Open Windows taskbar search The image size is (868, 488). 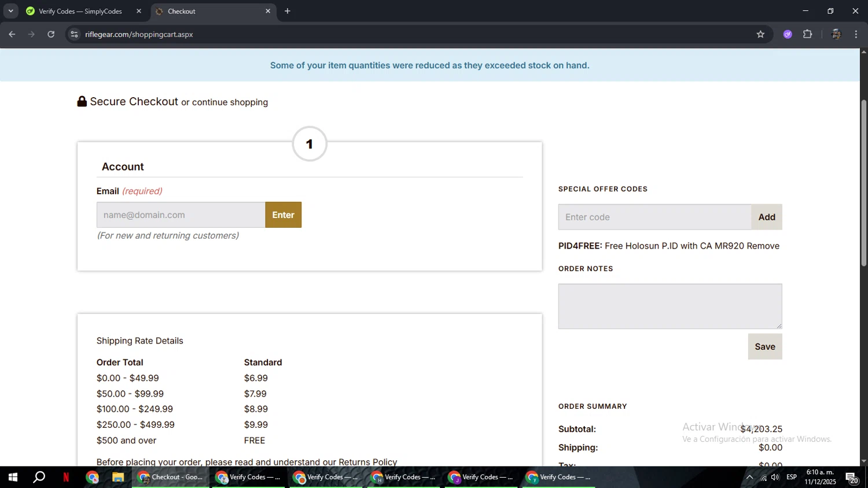(x=39, y=477)
